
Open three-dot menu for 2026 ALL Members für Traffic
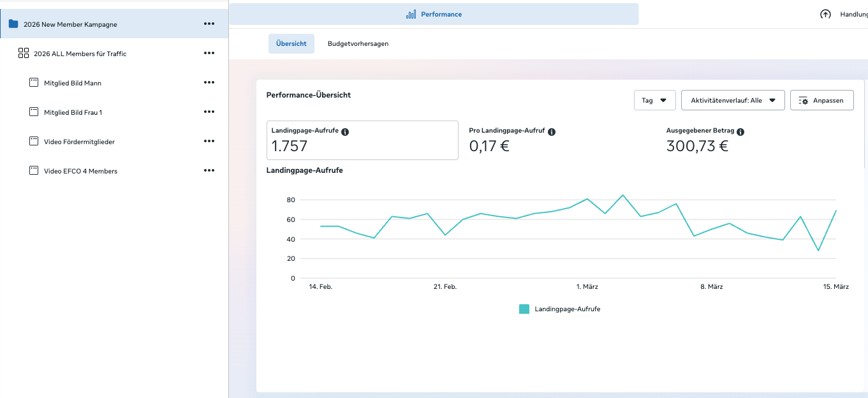tap(209, 54)
